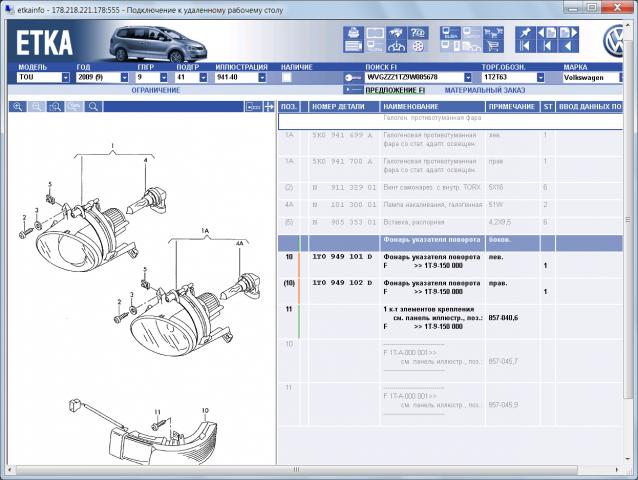Click turn signal part 10 in illustration

163,445
